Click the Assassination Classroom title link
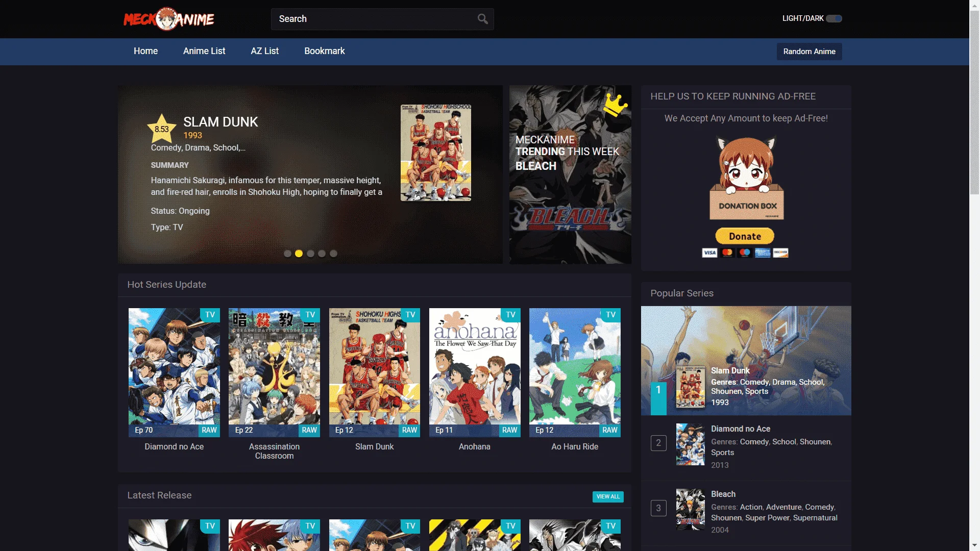The image size is (980, 551). (274, 451)
